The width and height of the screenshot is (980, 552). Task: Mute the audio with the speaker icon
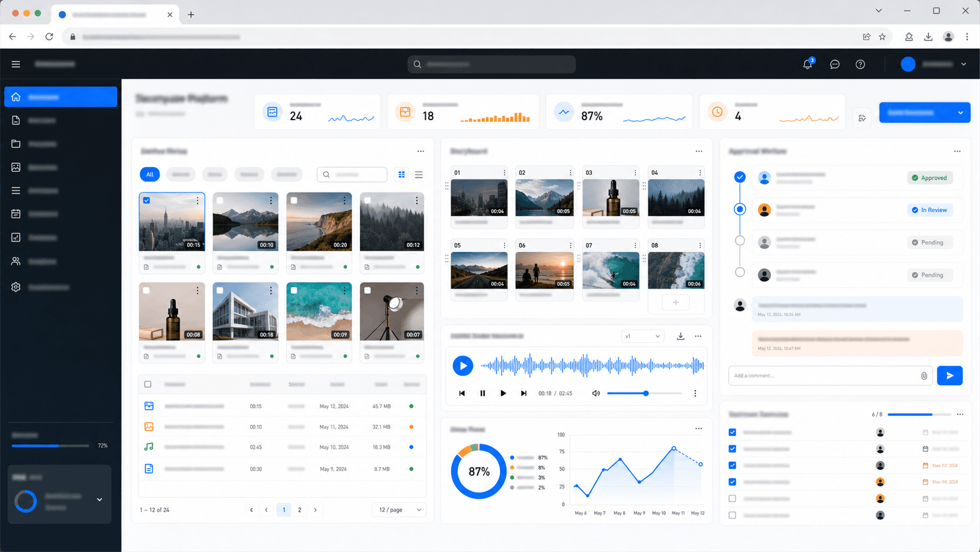click(596, 394)
